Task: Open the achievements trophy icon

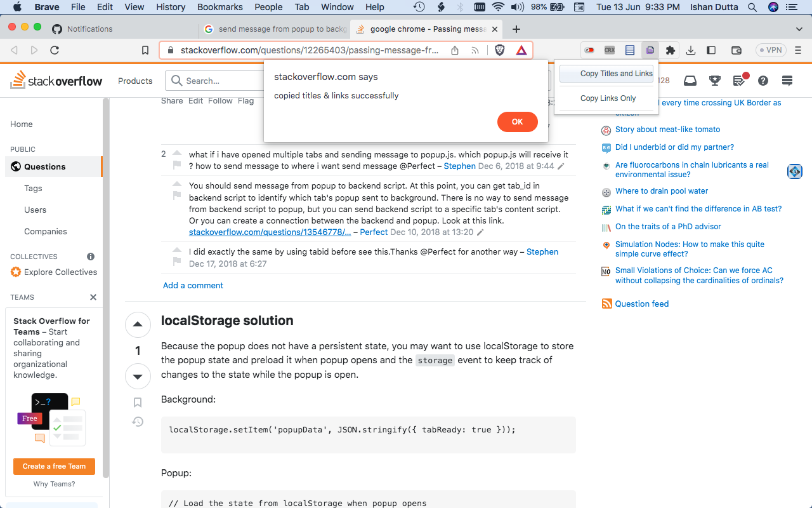Action: (715, 81)
